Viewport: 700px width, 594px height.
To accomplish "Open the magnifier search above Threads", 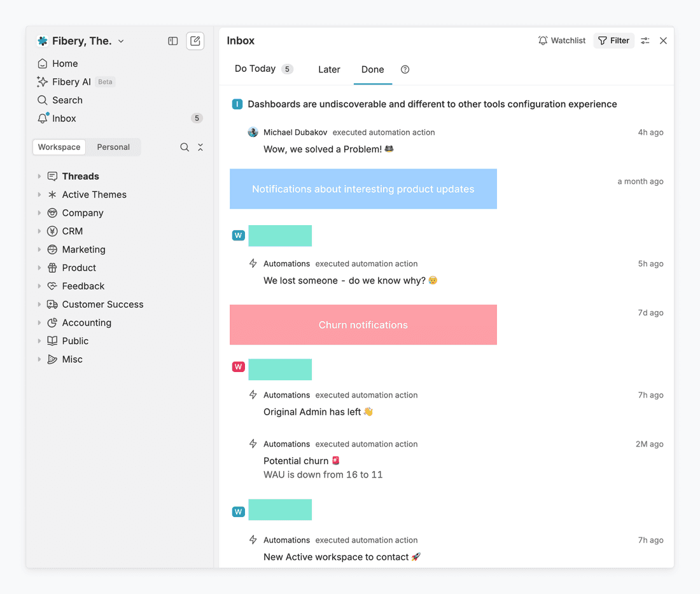I will [185, 147].
